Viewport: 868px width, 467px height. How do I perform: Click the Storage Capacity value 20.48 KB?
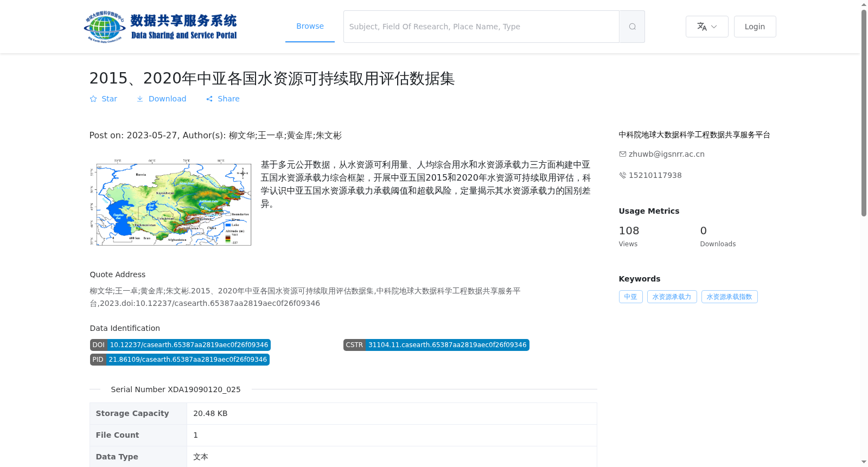(x=210, y=413)
